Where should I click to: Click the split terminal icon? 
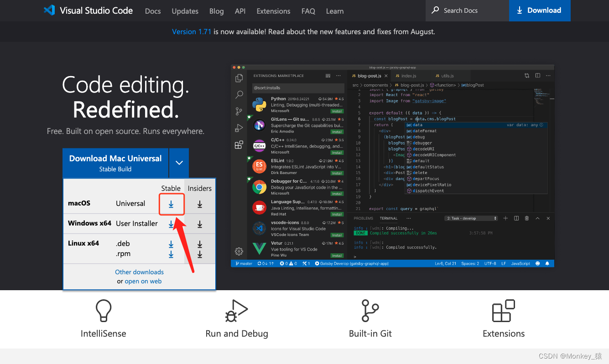tap(516, 218)
